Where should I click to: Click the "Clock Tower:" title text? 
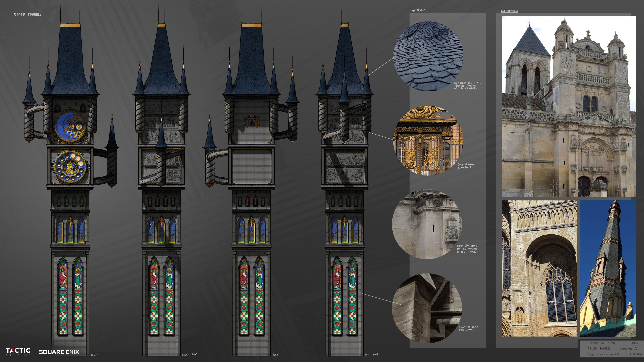28,14
